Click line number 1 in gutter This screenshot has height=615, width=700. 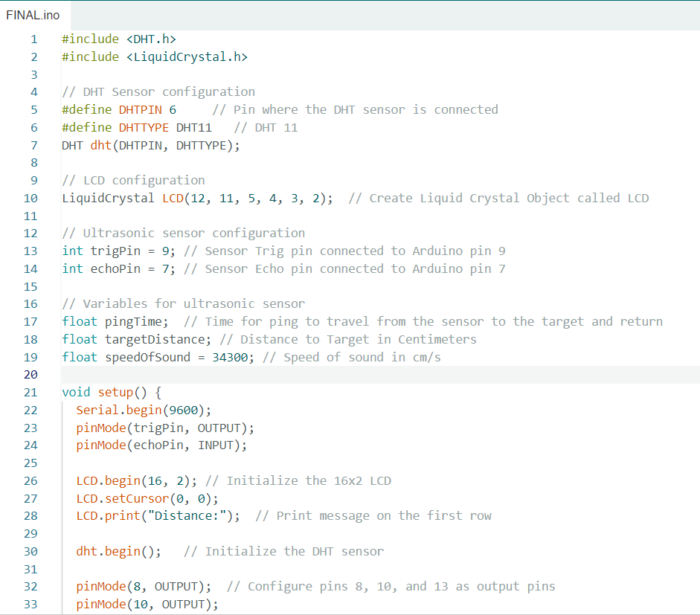click(x=34, y=39)
